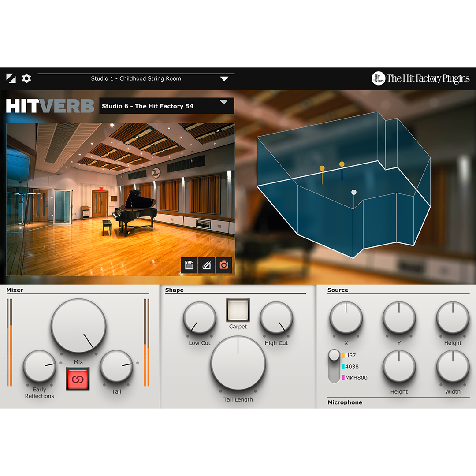476x476 pixels.
Task: Toggle the microphone type selector switch
Action: click(x=334, y=366)
